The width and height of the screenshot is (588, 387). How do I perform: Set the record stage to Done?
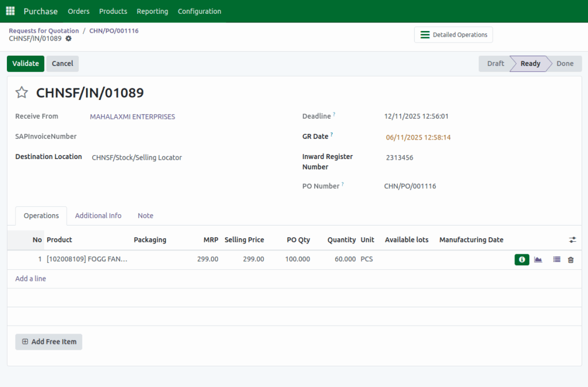click(x=564, y=63)
